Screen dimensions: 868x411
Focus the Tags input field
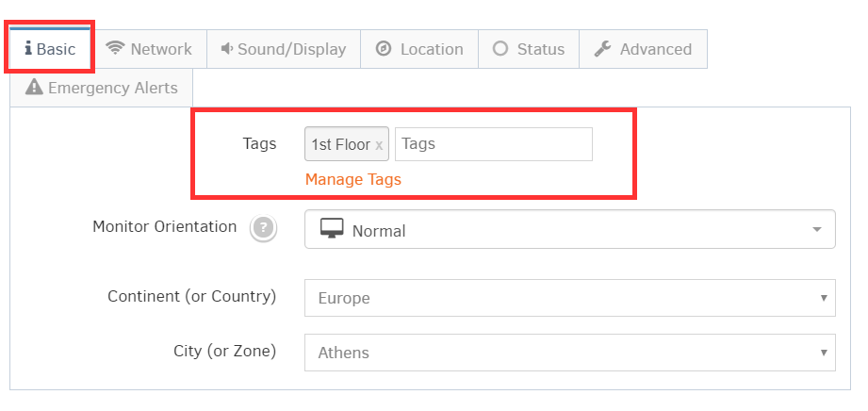[x=493, y=144]
